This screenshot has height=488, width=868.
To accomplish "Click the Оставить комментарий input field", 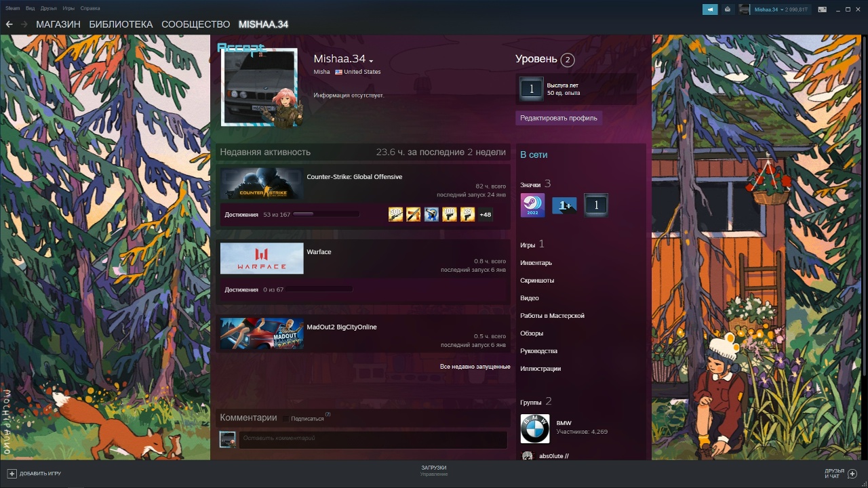I will [373, 439].
